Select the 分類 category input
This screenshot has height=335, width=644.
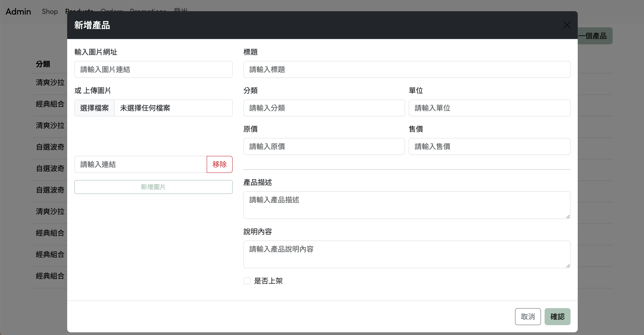[x=324, y=108]
